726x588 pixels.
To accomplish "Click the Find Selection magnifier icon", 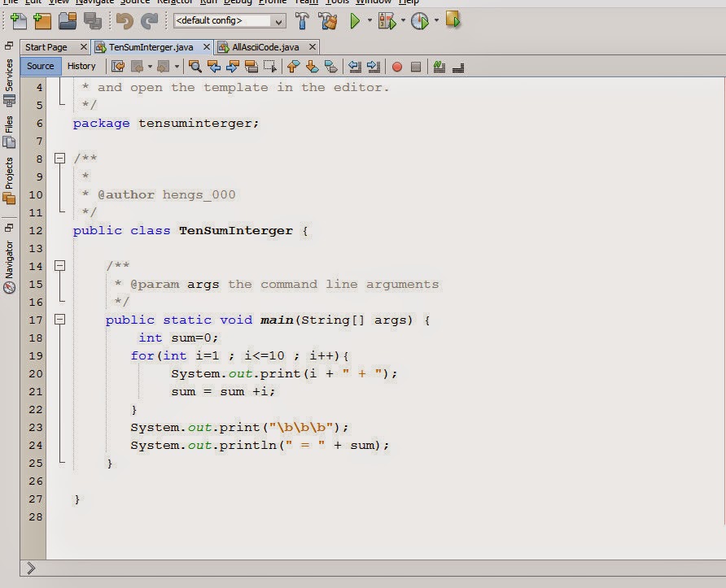I will (x=195, y=67).
